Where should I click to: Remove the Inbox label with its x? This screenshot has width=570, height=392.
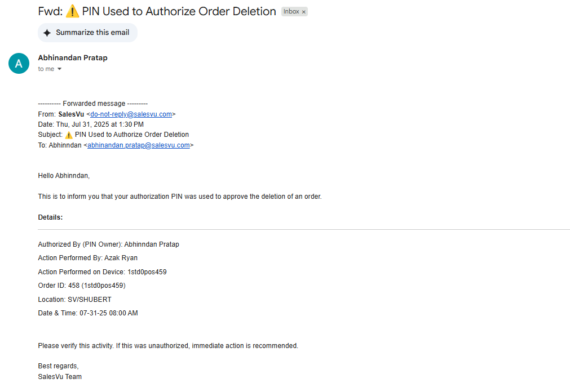304,12
